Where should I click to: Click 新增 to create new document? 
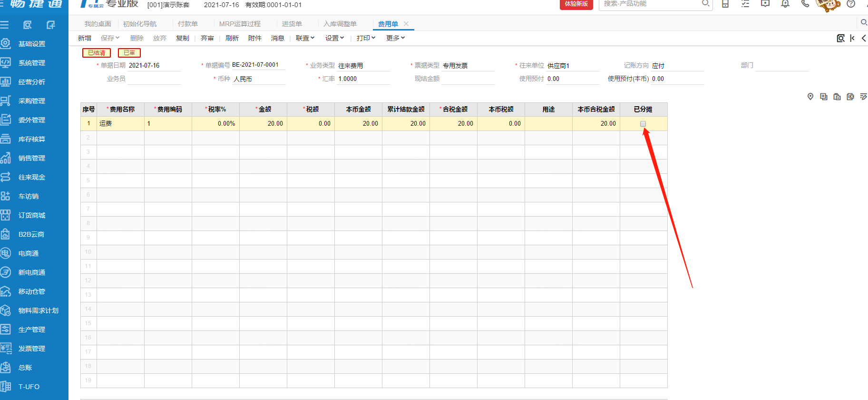pyautogui.click(x=85, y=38)
